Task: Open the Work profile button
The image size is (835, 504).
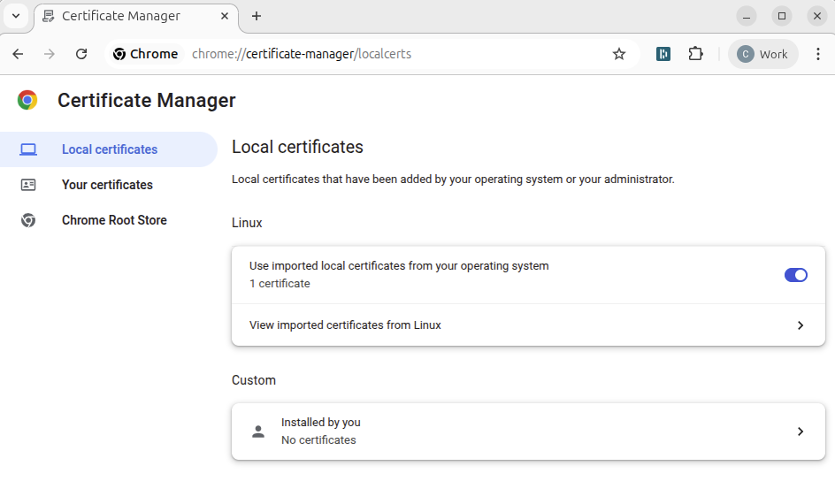Action: point(762,54)
